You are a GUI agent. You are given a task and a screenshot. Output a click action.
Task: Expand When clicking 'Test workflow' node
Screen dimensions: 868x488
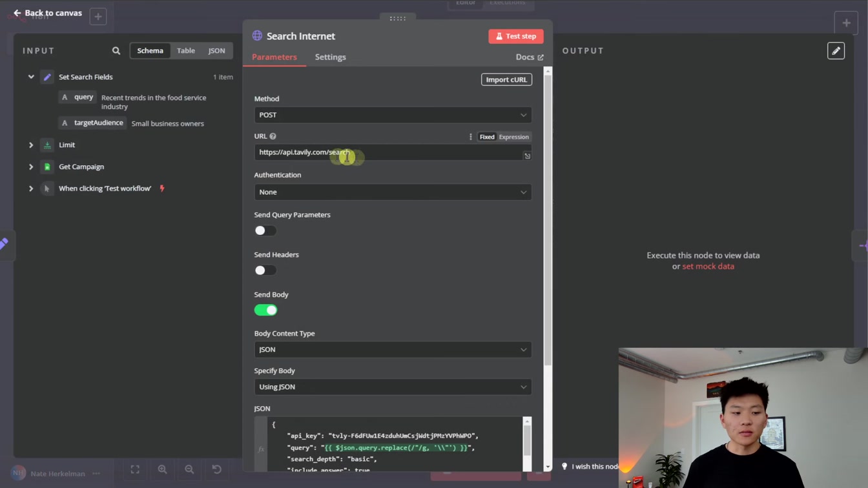31,188
